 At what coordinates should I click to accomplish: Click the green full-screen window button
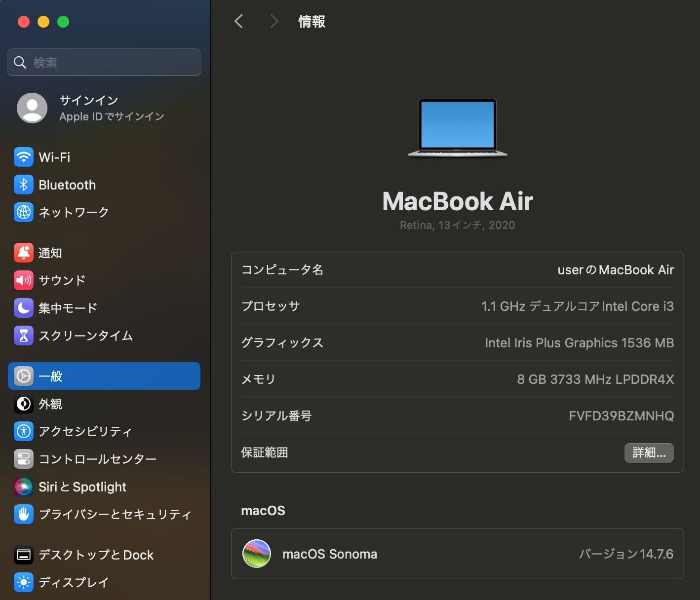[63, 22]
